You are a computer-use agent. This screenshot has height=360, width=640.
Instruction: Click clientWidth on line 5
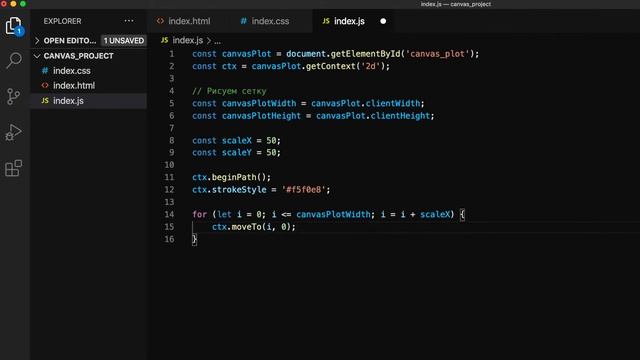coord(393,103)
